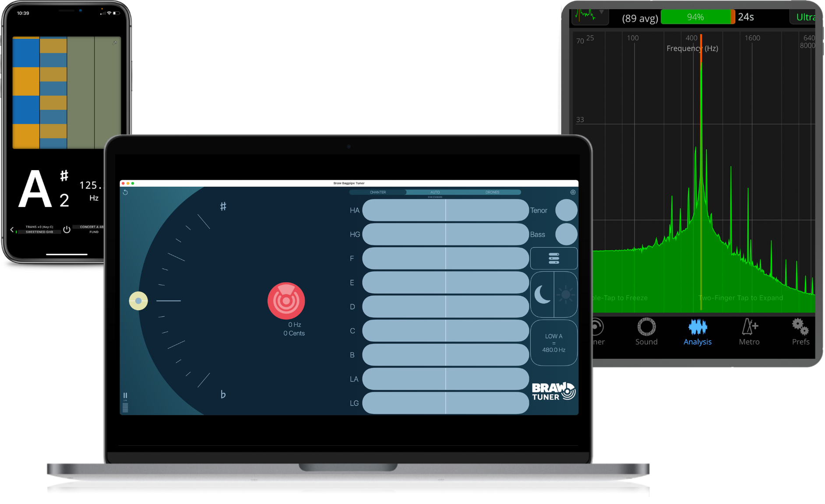Click the red target tuner icon

point(286,301)
